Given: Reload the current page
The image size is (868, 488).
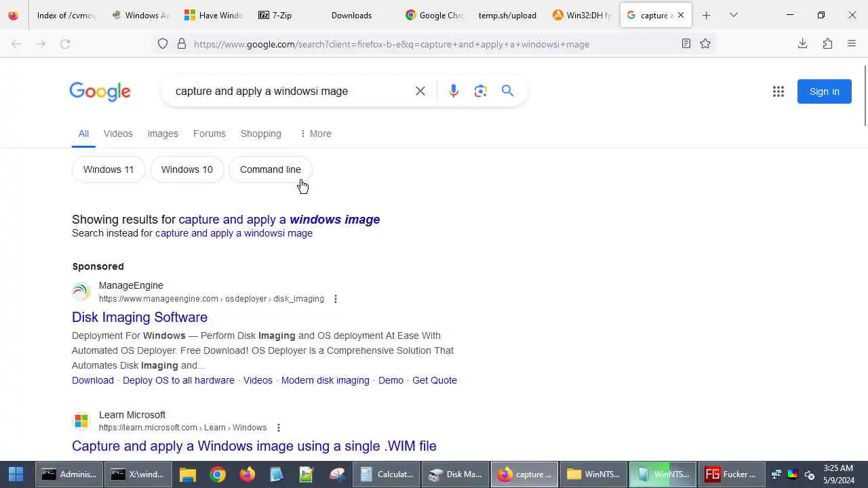Looking at the screenshot, I should [x=65, y=44].
